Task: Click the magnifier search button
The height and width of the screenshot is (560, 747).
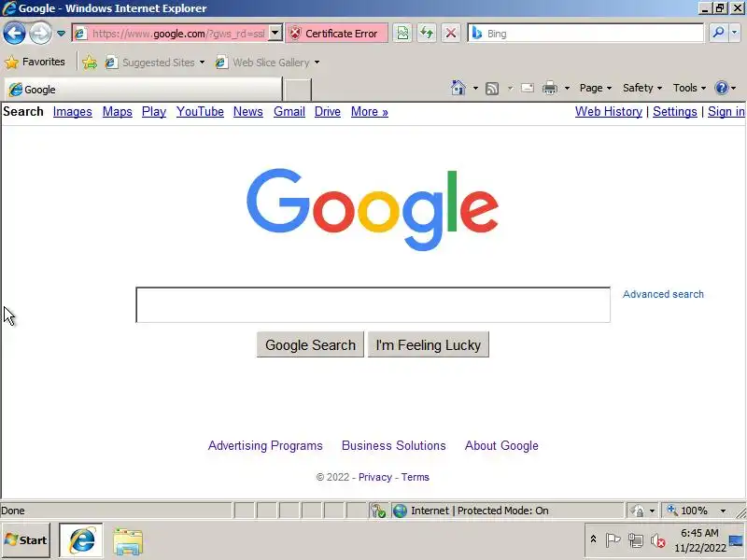Action: point(718,33)
